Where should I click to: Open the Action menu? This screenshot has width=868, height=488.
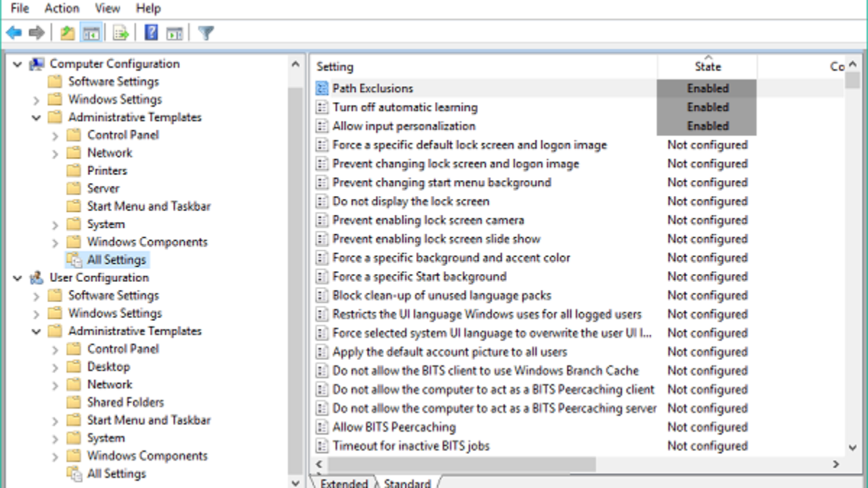pos(61,9)
